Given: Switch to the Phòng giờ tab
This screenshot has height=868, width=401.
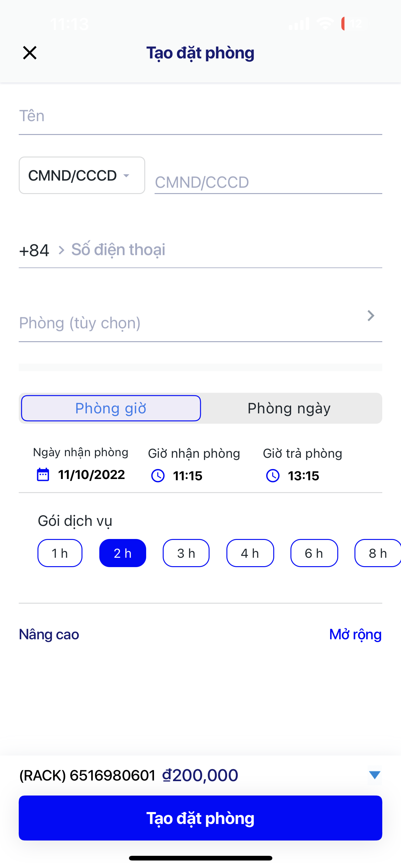Looking at the screenshot, I should (111, 408).
